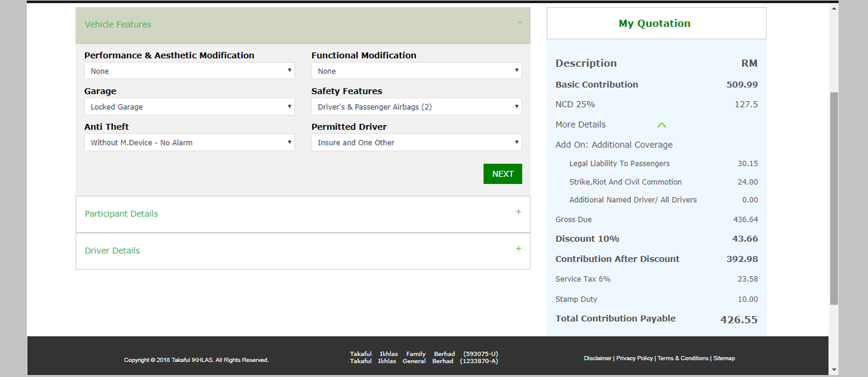Open the Anti Theft dropdown
868x377 pixels.
[x=189, y=142]
